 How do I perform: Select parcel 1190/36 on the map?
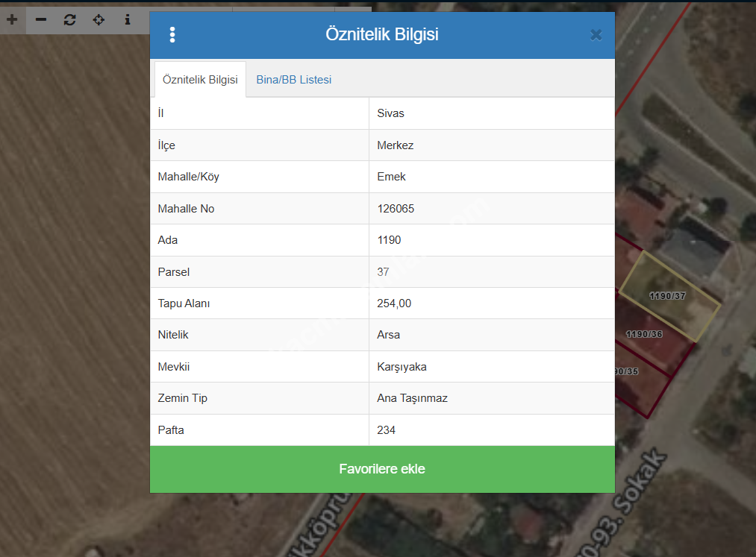tap(645, 334)
